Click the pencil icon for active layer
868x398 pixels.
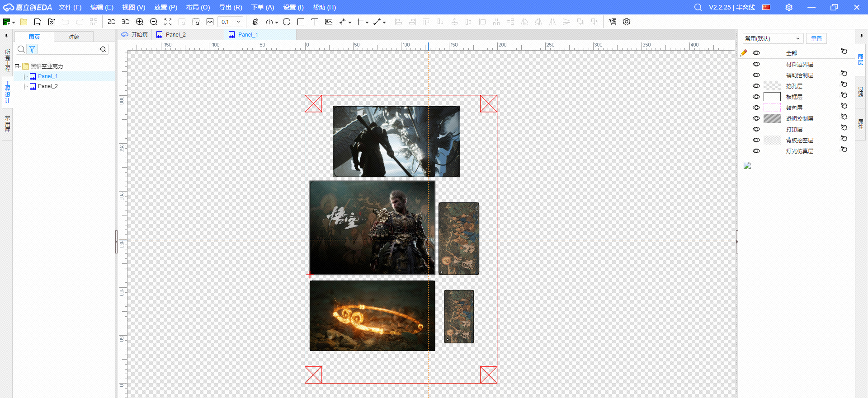tap(744, 53)
